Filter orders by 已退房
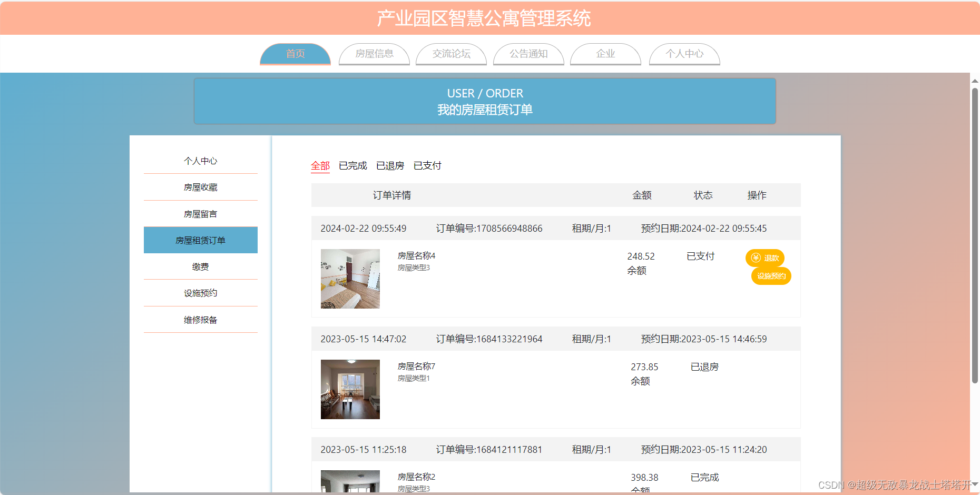 (x=390, y=166)
